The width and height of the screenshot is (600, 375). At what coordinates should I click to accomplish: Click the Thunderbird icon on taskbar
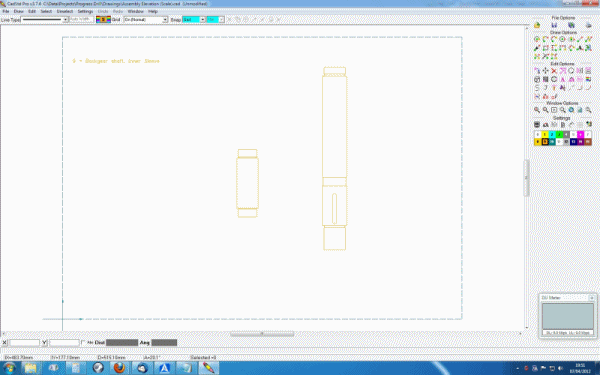pos(142,368)
